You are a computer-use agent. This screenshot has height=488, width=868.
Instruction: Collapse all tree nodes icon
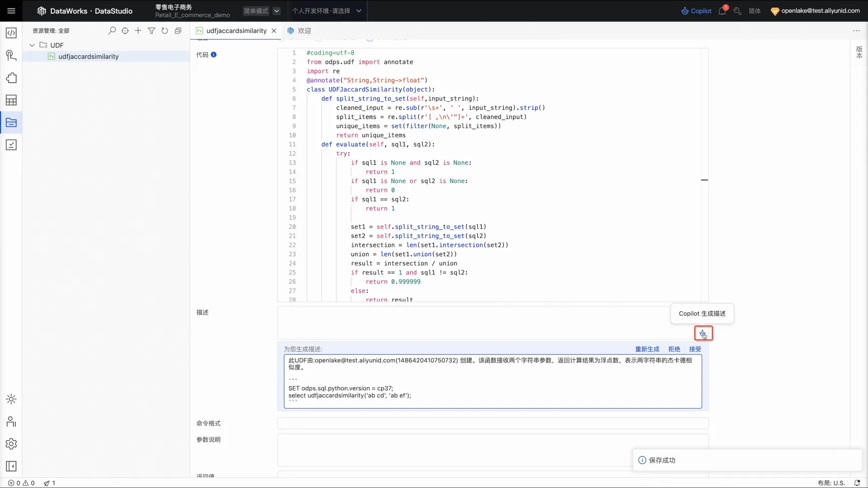coord(178,30)
